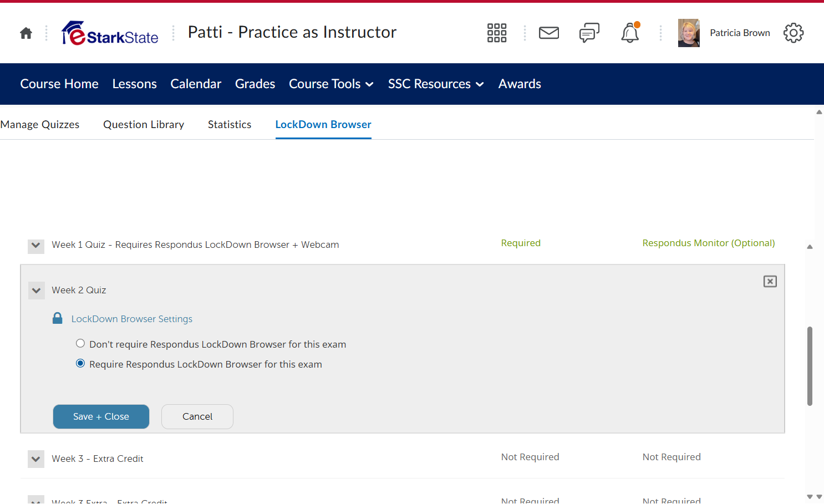The image size is (824, 504).
Task: Select Don't require Respondus LockDown Browser
Action: point(80,344)
